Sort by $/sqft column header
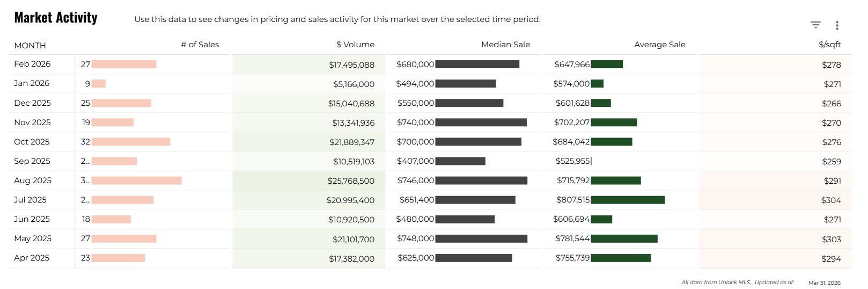This screenshot has width=868, height=289. click(829, 45)
